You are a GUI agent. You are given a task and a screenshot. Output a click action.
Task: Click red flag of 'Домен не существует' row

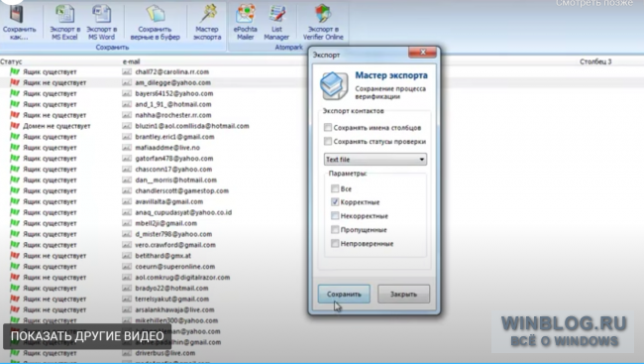pyautogui.click(x=15, y=125)
